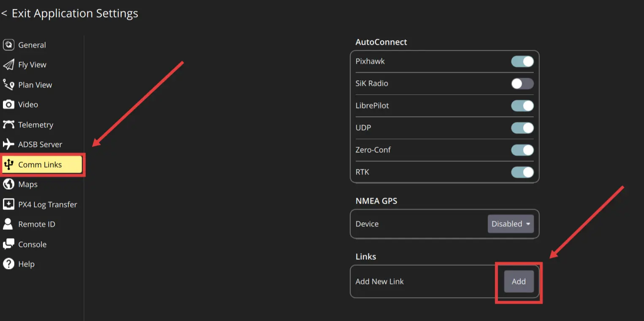Select ADSB Server label in sidebar
644x321 pixels.
(x=40, y=144)
